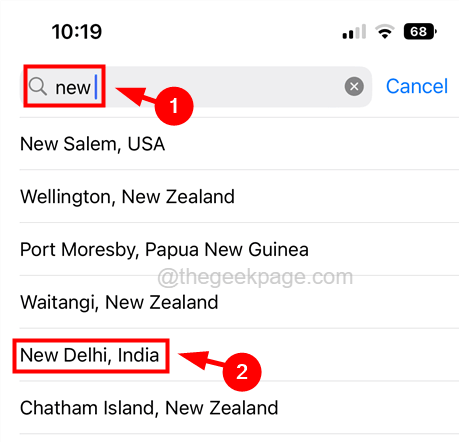Focus the search field containing "new"
459x442 pixels.
click(196, 87)
